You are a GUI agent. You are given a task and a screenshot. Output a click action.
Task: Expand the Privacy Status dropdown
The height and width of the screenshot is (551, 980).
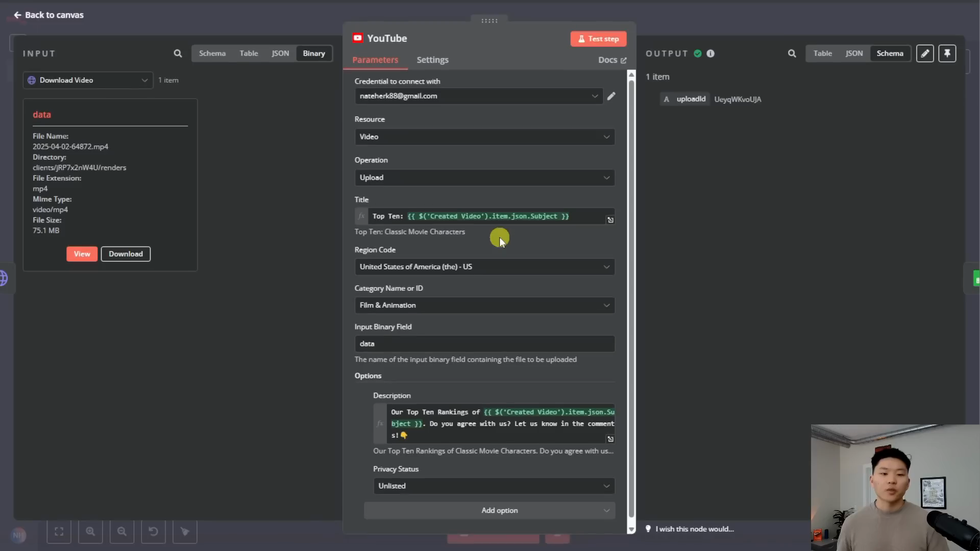point(494,486)
